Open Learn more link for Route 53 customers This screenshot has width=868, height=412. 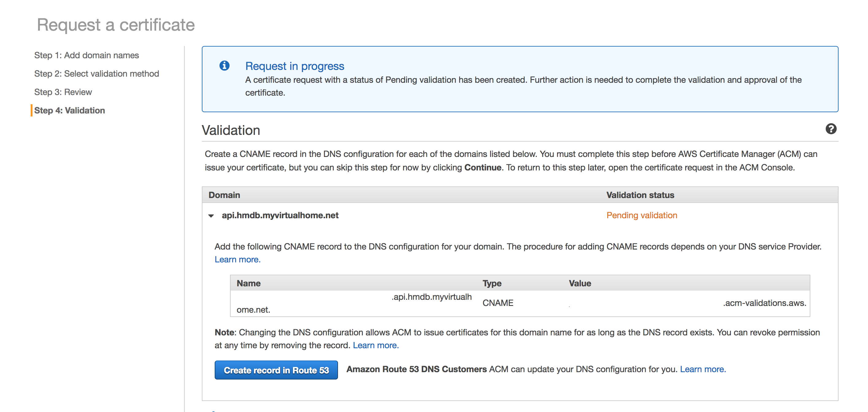coord(703,369)
